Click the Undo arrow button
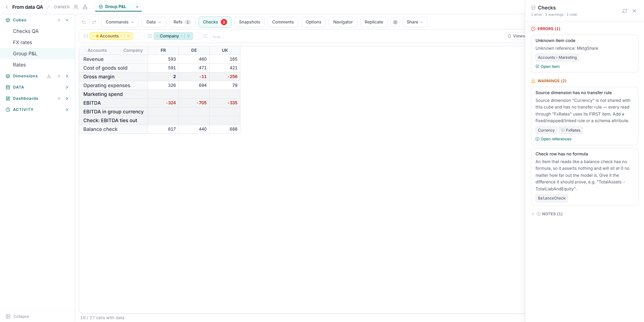644x322 pixels. pos(84,22)
